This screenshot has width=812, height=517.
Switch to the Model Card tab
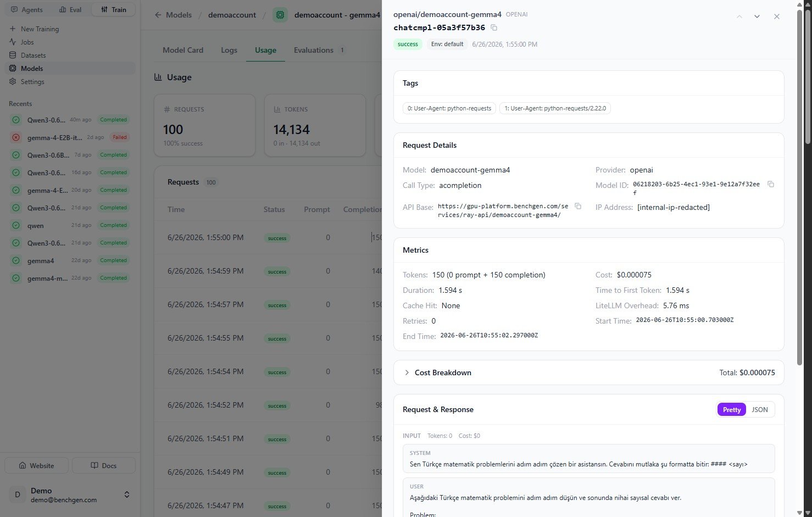tap(183, 50)
